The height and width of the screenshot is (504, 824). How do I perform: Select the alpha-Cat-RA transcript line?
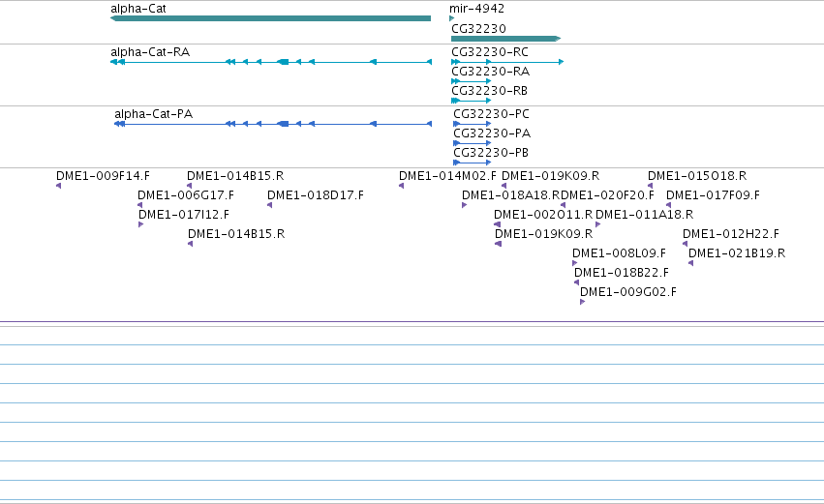[271, 62]
